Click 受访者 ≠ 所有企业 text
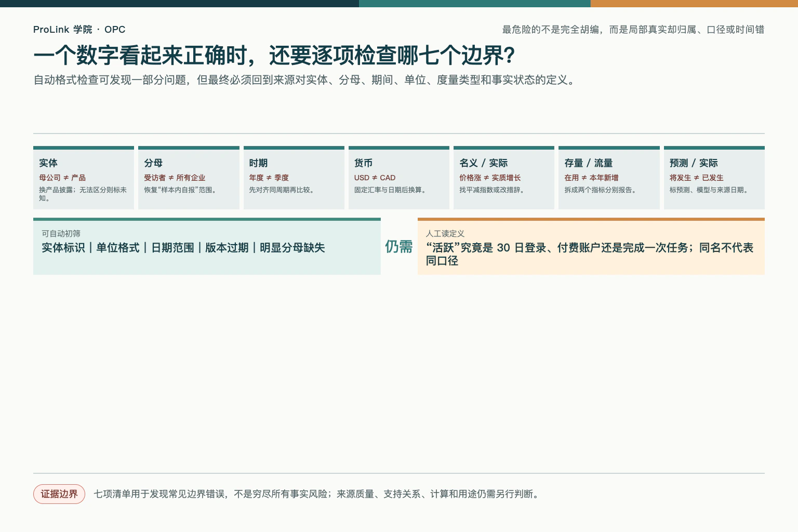 pos(175,178)
